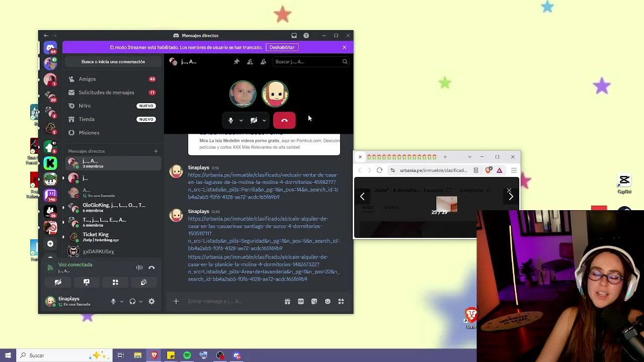Image resolution: width=644 pixels, height=362 pixels.
Task: Click the search or start conversation box
Action: [113, 62]
